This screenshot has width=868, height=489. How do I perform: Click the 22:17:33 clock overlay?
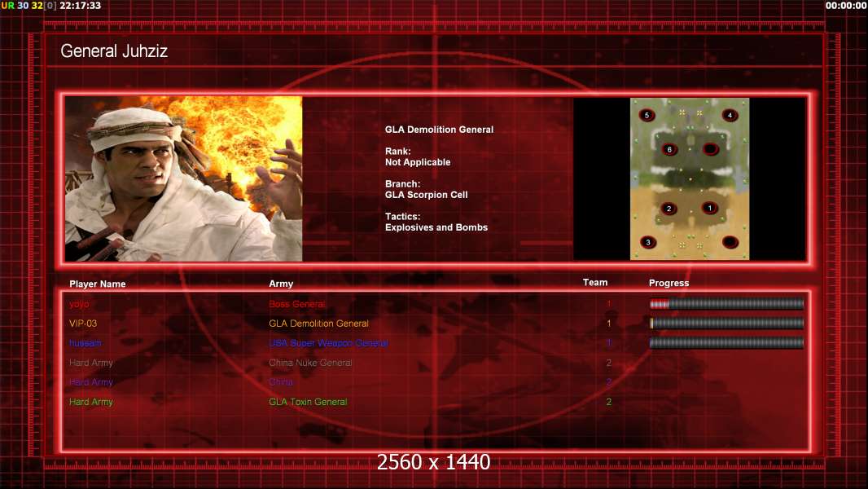pyautogui.click(x=81, y=6)
